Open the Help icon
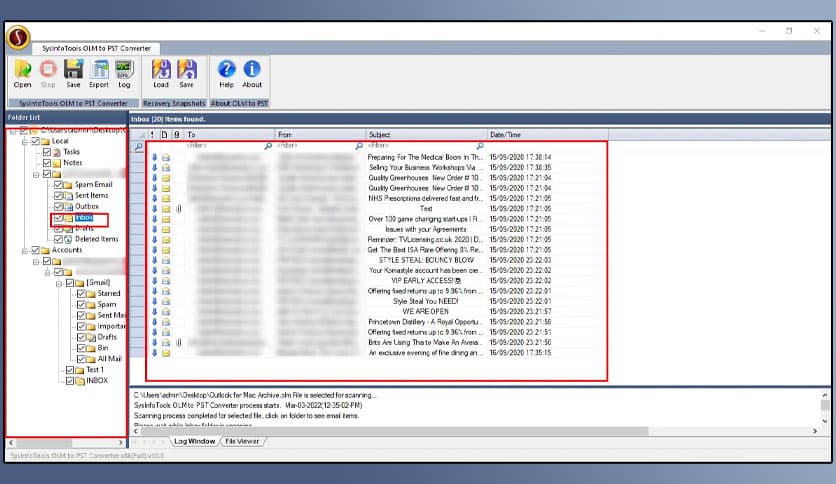Screen dimensions: 836x484 [x=227, y=69]
